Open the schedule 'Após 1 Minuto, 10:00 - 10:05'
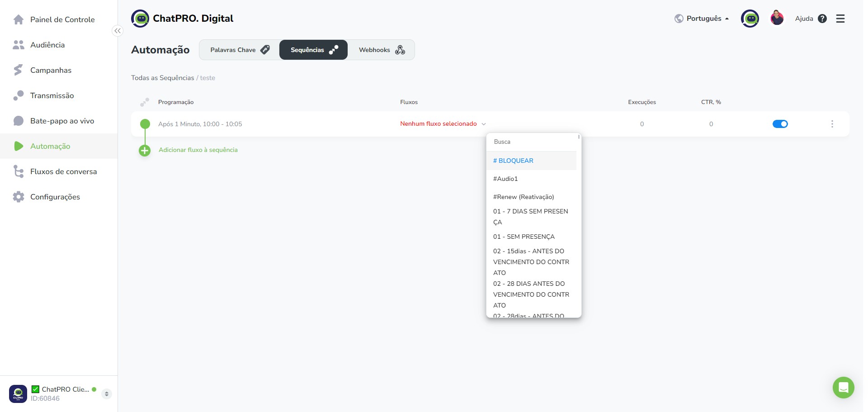868x412 pixels. (x=200, y=124)
